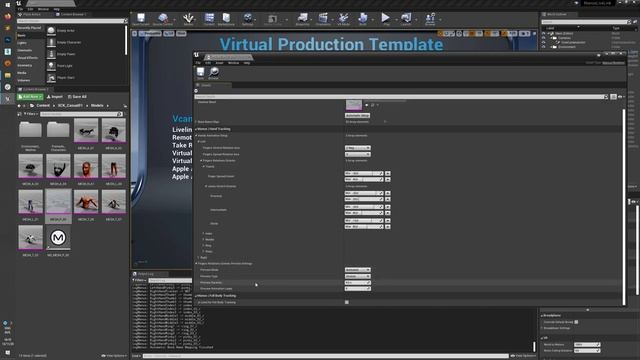Click Automatic Setup button

[x=358, y=116]
